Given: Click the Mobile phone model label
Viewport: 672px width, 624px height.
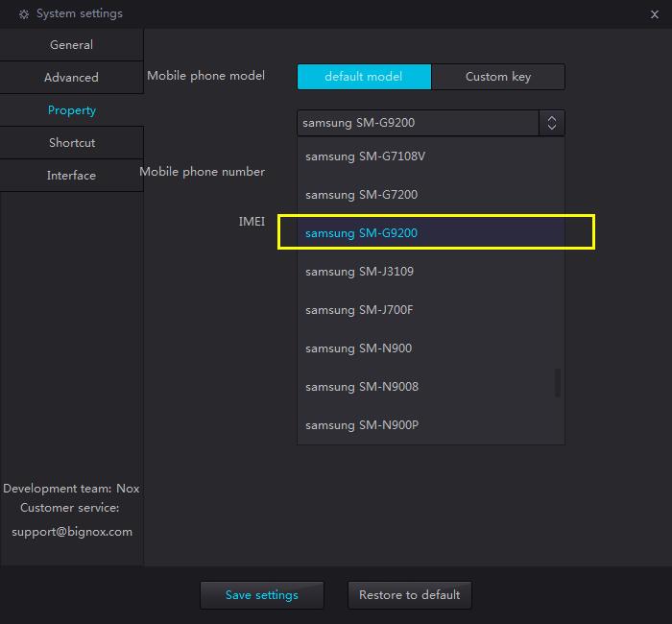Looking at the screenshot, I should [x=205, y=76].
